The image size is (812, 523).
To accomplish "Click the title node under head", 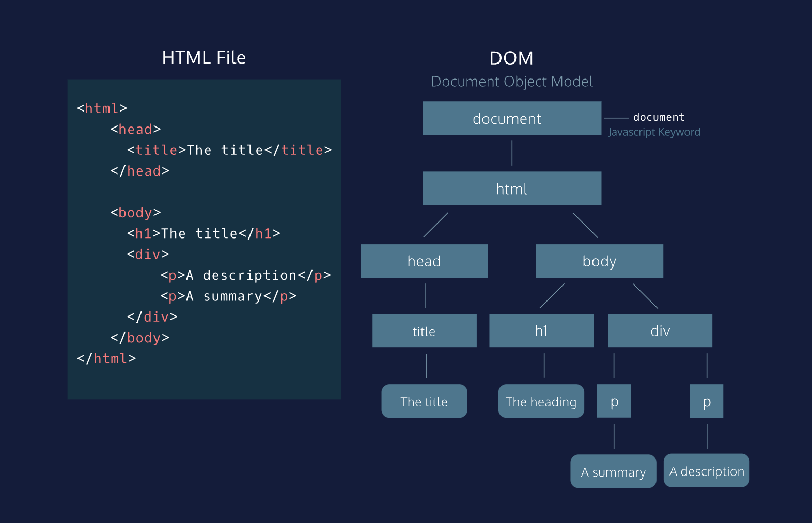I will [x=425, y=331].
